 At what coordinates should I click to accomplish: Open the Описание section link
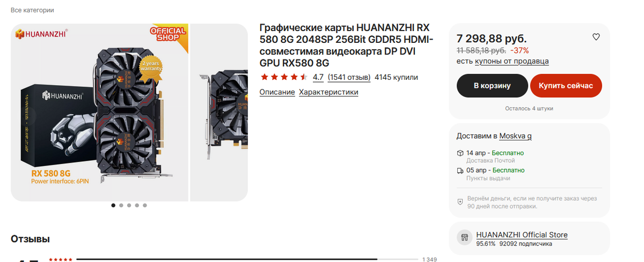pyautogui.click(x=277, y=92)
